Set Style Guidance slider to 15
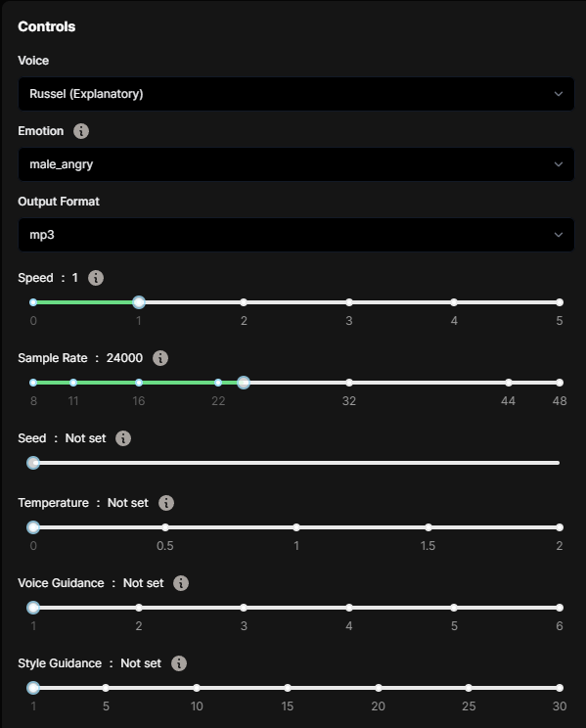This screenshot has height=728, width=586. pos(288,688)
